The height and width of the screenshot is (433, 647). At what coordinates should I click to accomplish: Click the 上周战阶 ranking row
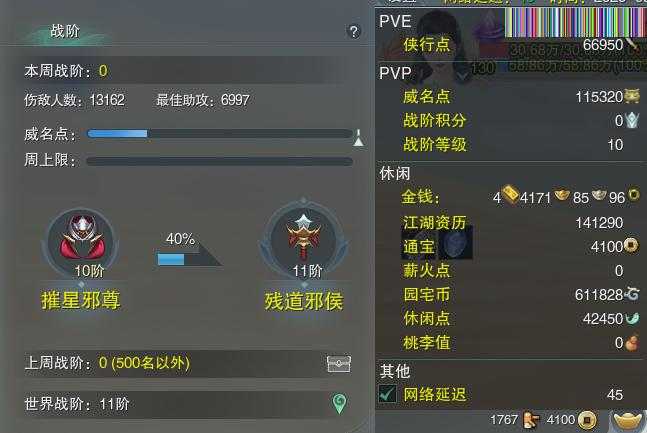tap(188, 364)
